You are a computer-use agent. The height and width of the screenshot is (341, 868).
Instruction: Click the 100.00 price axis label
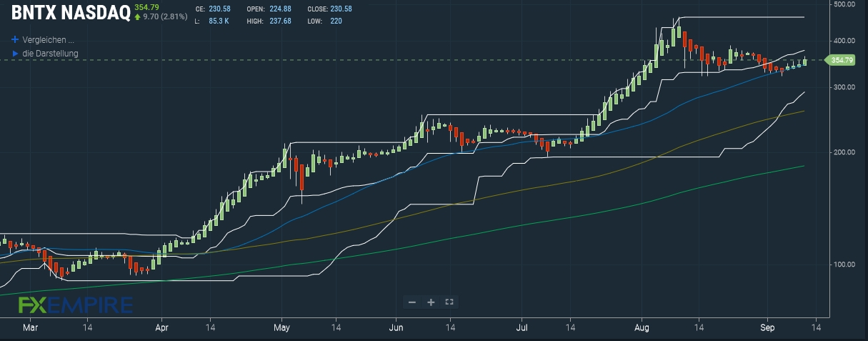tap(844, 265)
